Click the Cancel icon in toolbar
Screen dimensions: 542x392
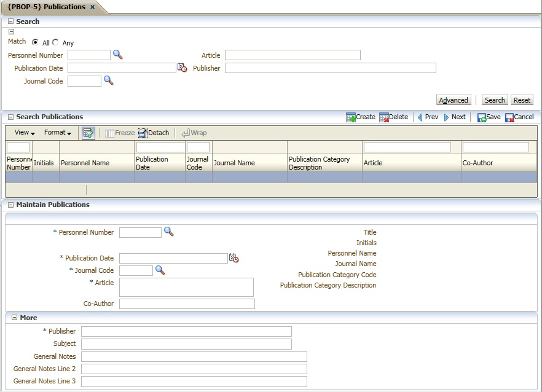point(509,117)
